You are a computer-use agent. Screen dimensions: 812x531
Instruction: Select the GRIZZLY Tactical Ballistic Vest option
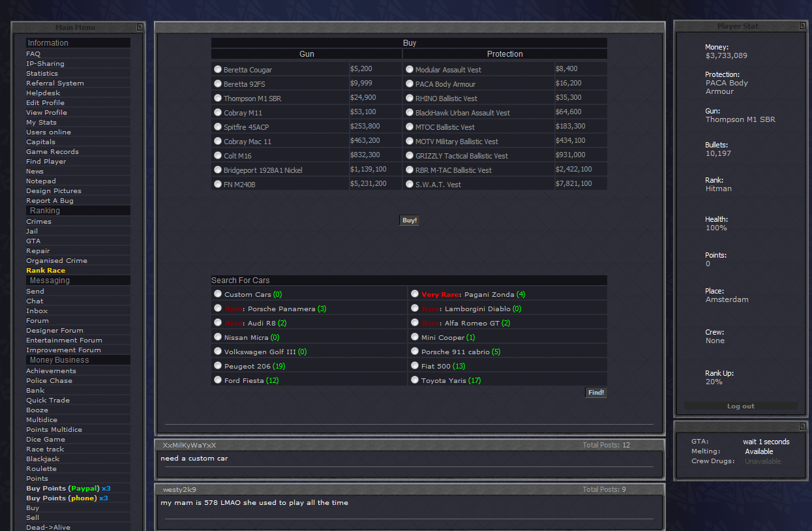410,155
